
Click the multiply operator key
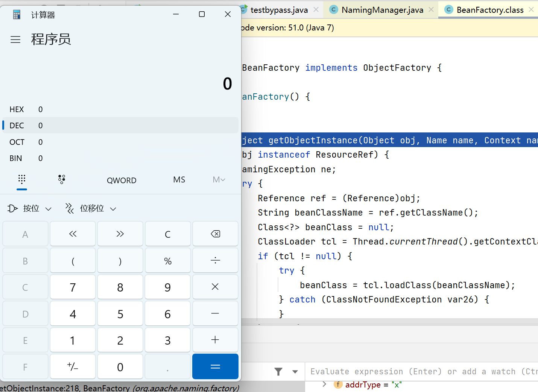click(x=215, y=287)
